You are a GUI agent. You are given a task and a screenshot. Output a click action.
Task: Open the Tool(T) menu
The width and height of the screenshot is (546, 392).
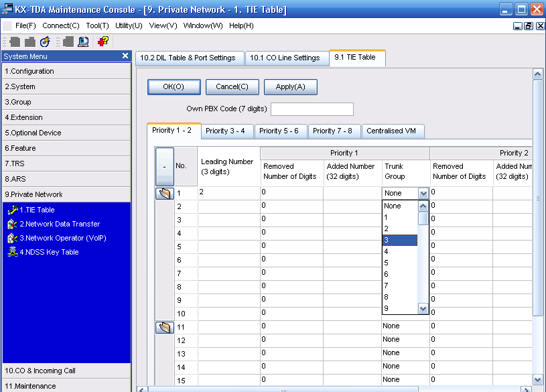pos(98,25)
